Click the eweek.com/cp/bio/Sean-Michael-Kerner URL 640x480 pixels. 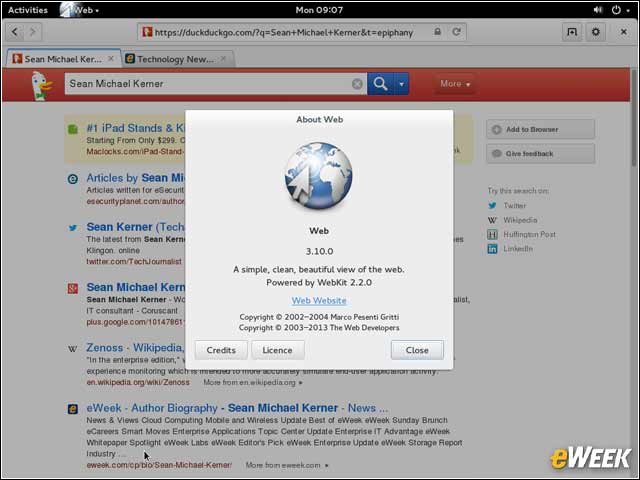(159, 465)
